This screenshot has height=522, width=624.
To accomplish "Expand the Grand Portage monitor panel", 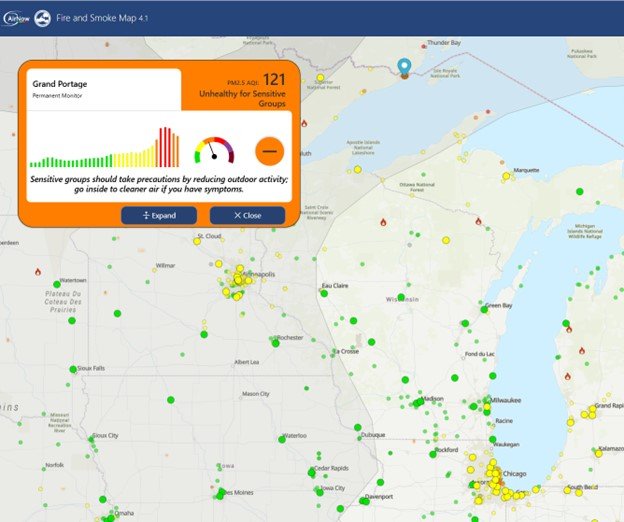I will [158, 215].
